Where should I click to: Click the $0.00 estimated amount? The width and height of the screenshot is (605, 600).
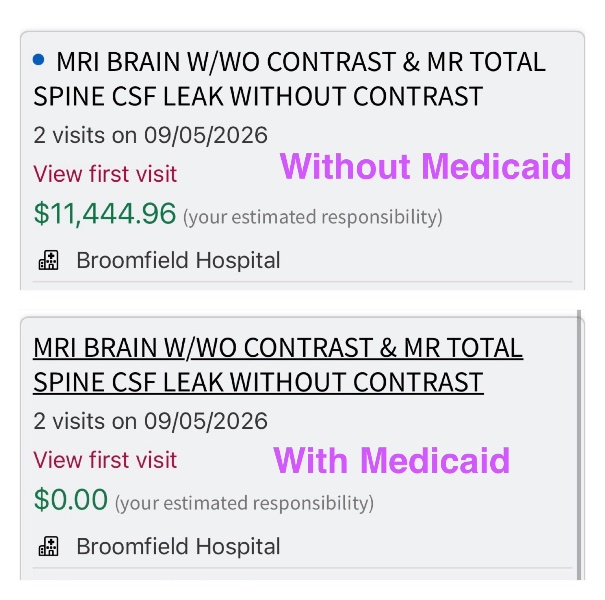pyautogui.click(x=71, y=500)
